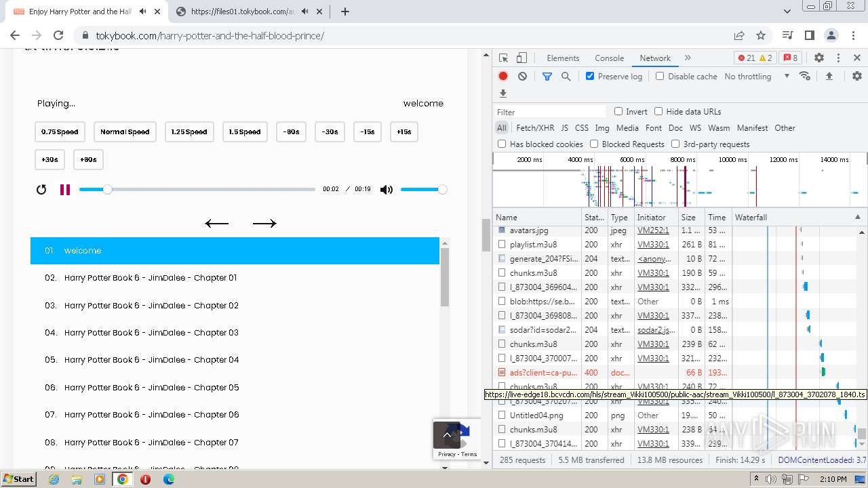Open network search magnifier
This screenshot has height=488, width=868.
566,77
